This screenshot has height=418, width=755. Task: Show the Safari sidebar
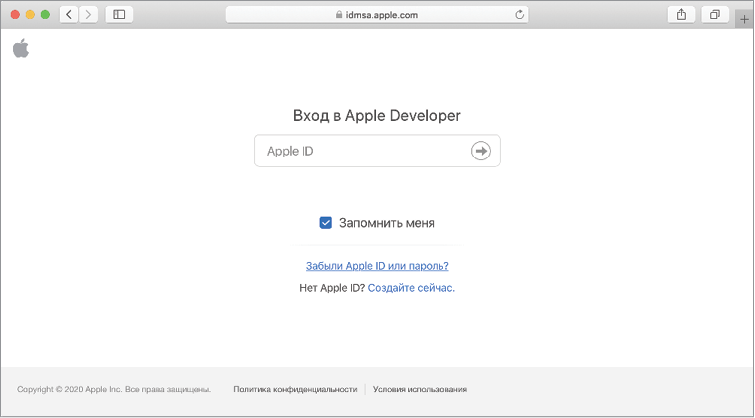click(x=119, y=15)
